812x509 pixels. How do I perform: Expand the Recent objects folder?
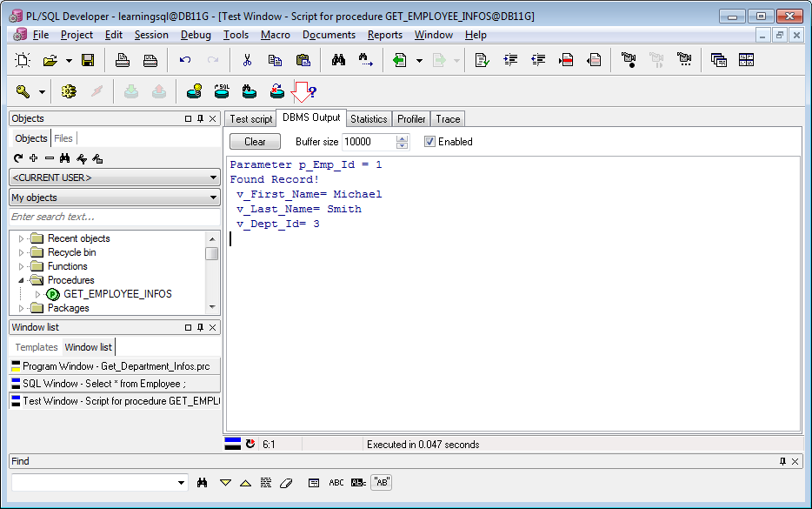21,238
